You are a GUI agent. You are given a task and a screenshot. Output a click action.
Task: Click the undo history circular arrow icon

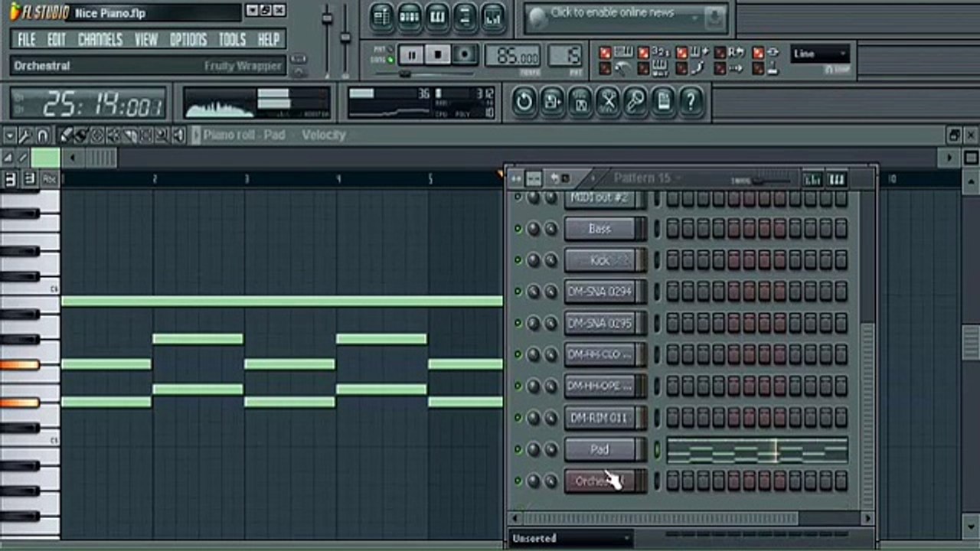coord(524,101)
